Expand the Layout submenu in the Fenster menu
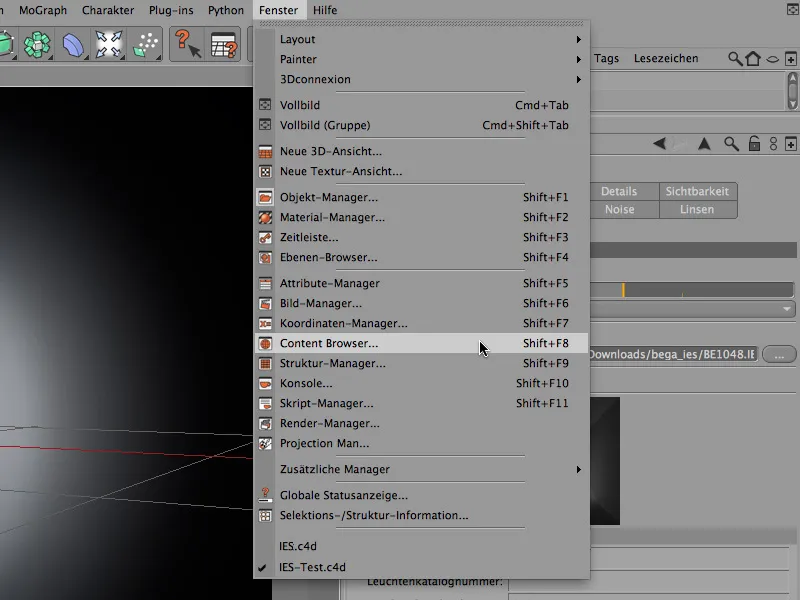The image size is (800, 600). [x=300, y=39]
